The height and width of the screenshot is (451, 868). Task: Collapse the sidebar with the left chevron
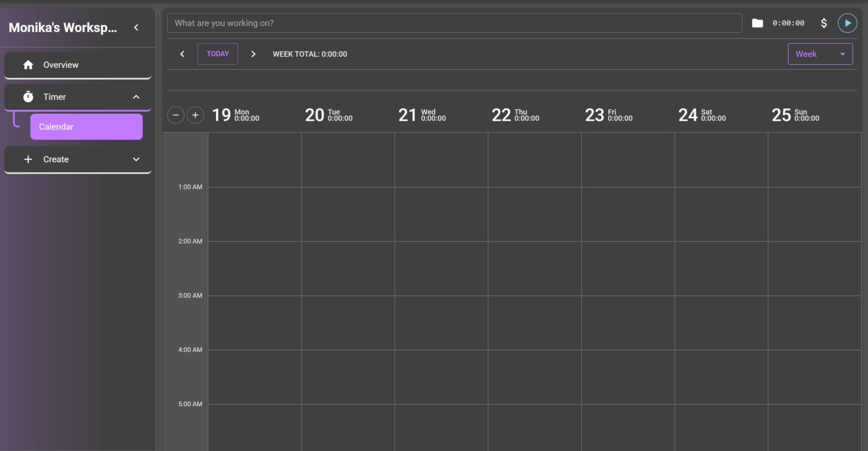[x=136, y=27]
